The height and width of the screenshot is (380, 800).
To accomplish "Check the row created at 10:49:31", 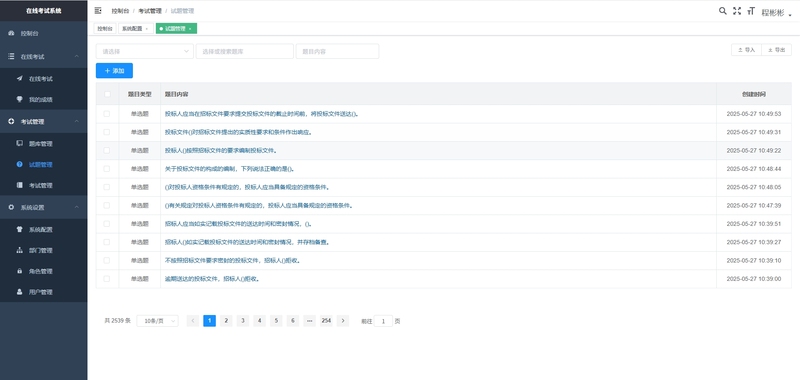I will pos(107,132).
